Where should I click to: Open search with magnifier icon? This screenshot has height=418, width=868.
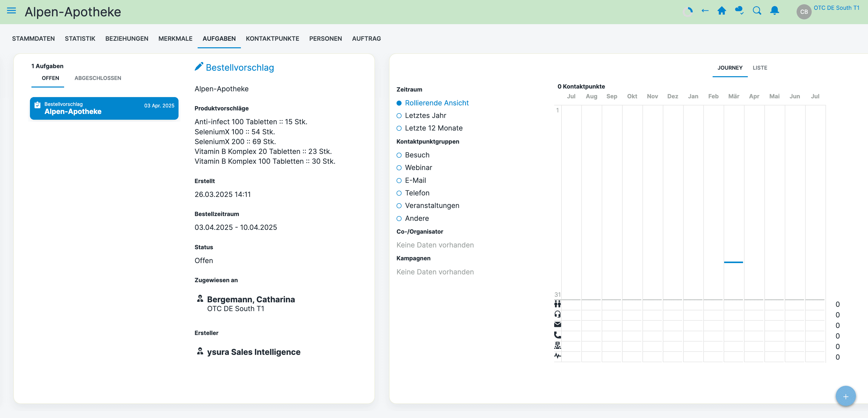click(x=757, y=11)
